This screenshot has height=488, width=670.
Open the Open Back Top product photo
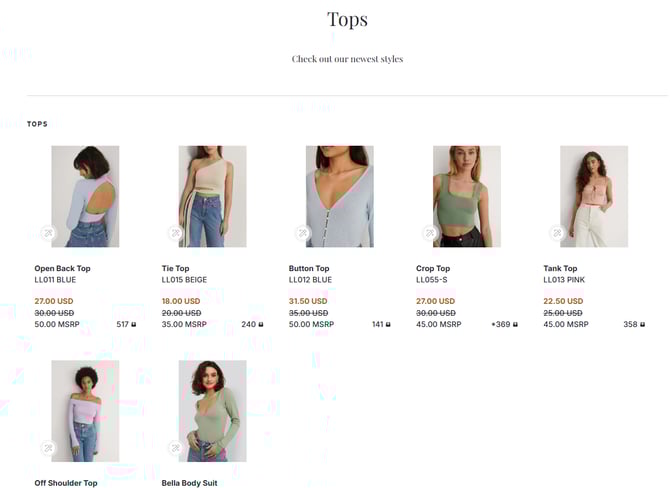85,196
